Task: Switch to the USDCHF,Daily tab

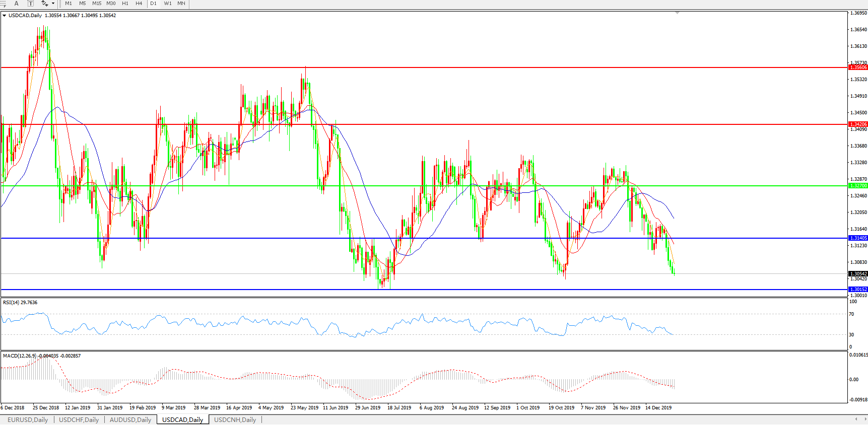Action: (x=79, y=420)
